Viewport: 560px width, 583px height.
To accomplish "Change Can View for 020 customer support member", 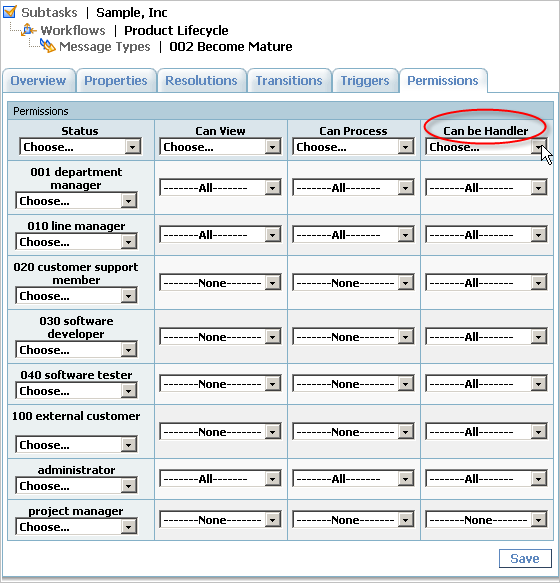I will 221,283.
